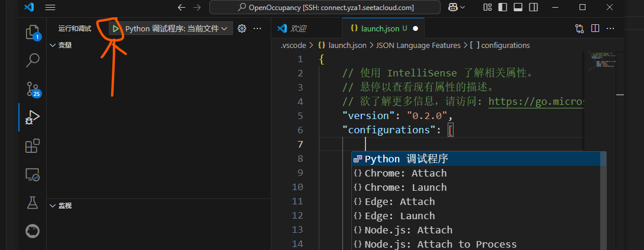Toggle the secondary side bar
Viewport: 644px width, 250px height.
pos(533,7)
